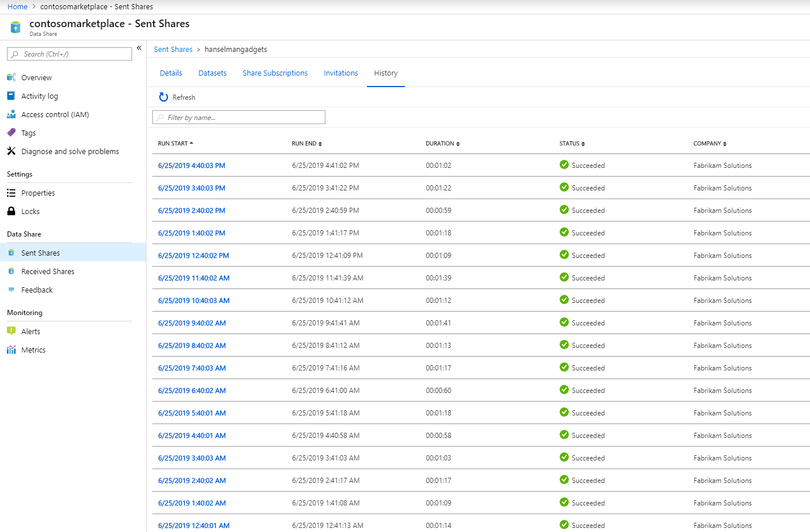Switch to the Datasets tab
Image resolution: width=810 pixels, height=532 pixels.
pyautogui.click(x=212, y=73)
